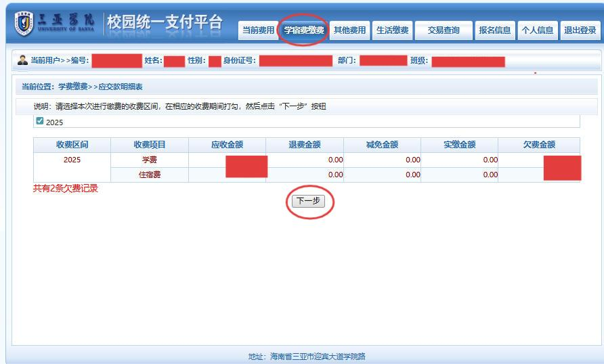Open the 交易查询 tab
Screen dimensions: 604x364
point(444,30)
